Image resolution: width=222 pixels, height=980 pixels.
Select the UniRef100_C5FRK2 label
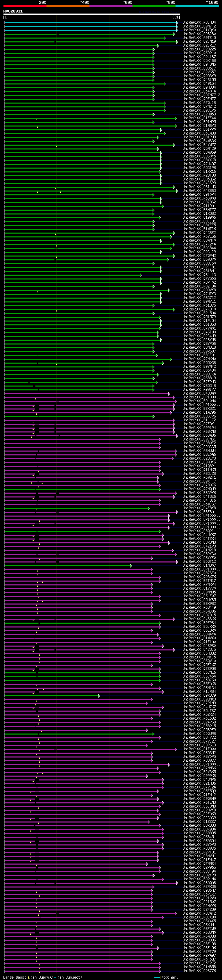199,963
